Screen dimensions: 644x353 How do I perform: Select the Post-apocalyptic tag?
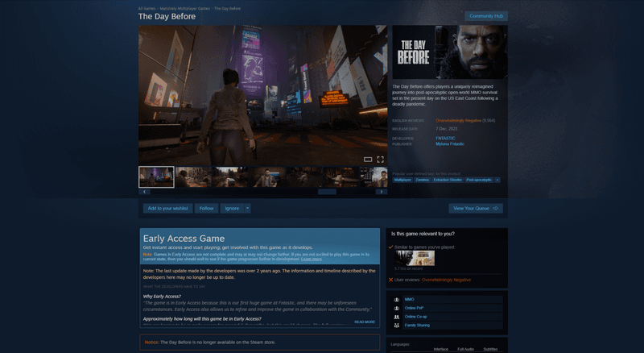(x=479, y=180)
